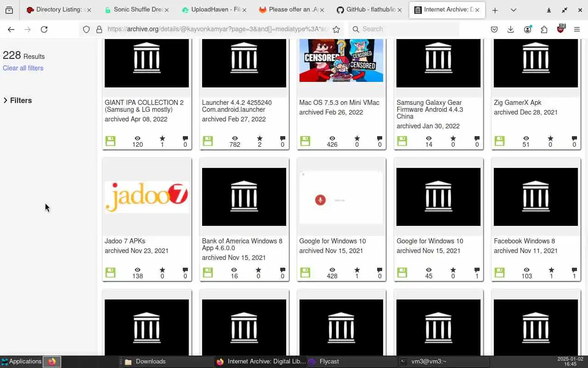588x368 pixels.
Task: Click the taskbar clock showing 16:45
Action: coord(570,362)
